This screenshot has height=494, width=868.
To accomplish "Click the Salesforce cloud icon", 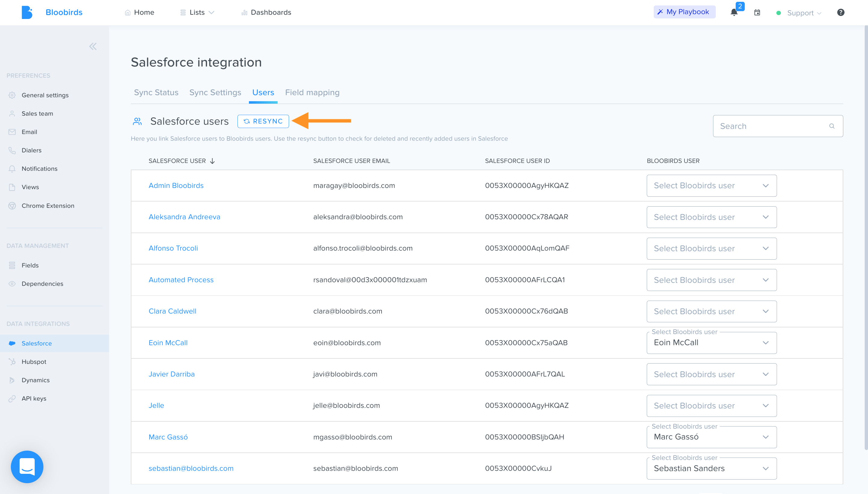I will click(12, 343).
